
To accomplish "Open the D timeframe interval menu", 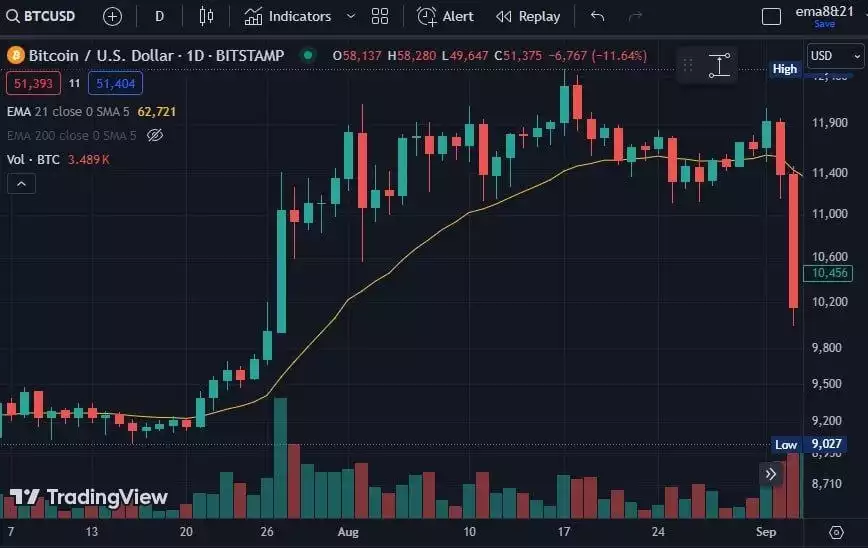I will click(x=159, y=16).
